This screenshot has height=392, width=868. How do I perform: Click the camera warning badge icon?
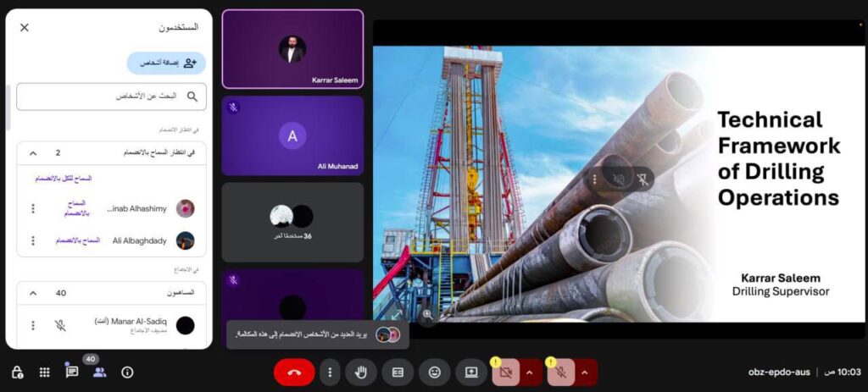495,362
